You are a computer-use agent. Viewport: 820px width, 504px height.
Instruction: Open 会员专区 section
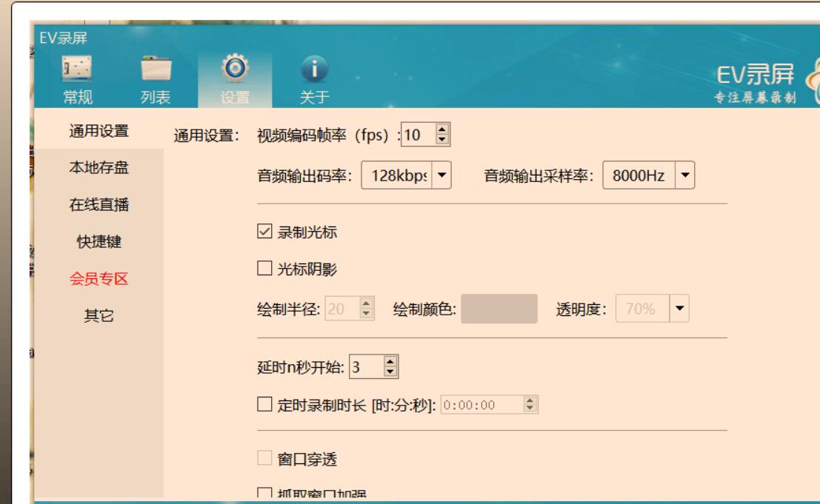click(x=99, y=279)
